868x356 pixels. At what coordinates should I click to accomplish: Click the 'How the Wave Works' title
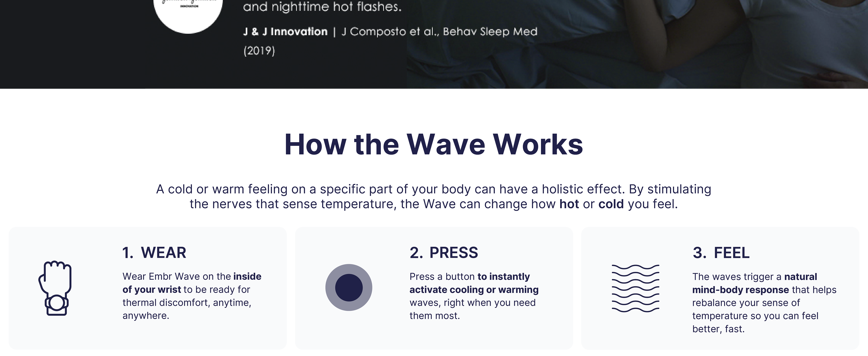(434, 144)
